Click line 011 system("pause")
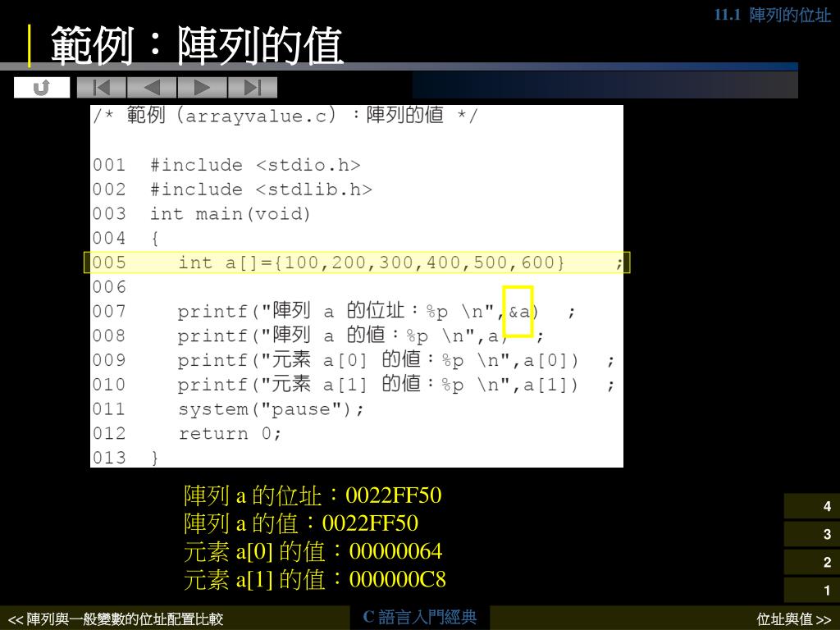Image resolution: width=840 pixels, height=630 pixels. 228,409
